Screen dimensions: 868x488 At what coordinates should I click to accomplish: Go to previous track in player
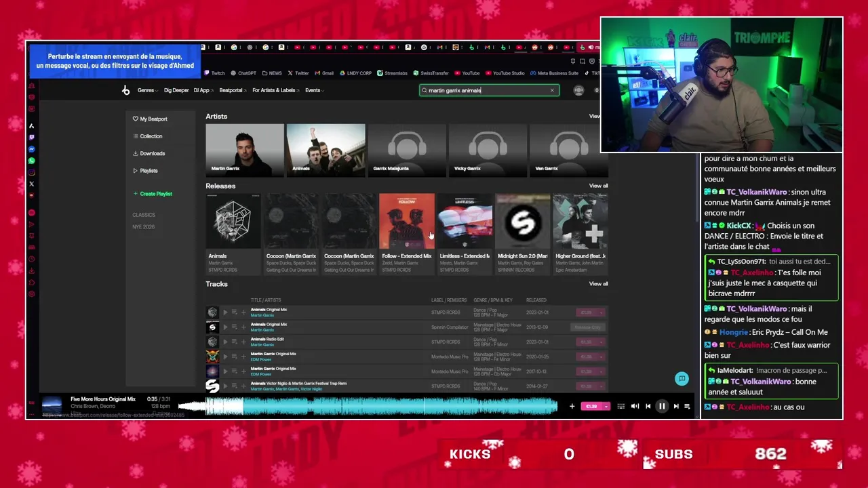click(x=648, y=406)
